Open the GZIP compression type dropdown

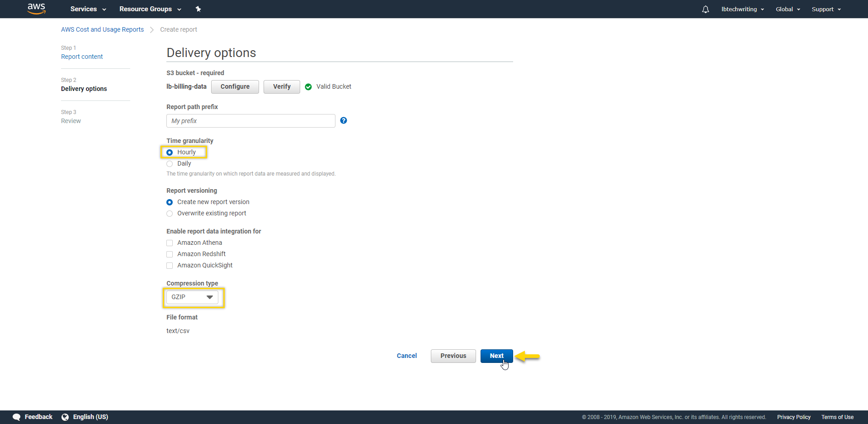192,297
